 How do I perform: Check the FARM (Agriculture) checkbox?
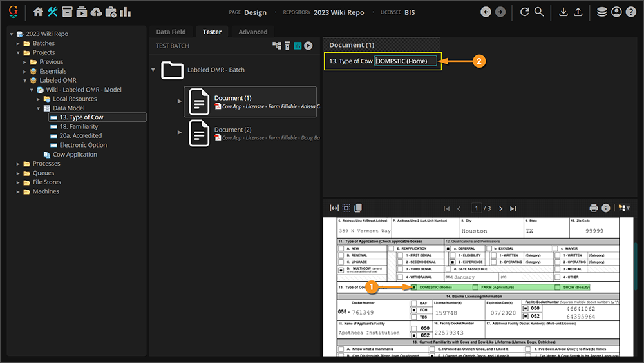click(x=476, y=287)
